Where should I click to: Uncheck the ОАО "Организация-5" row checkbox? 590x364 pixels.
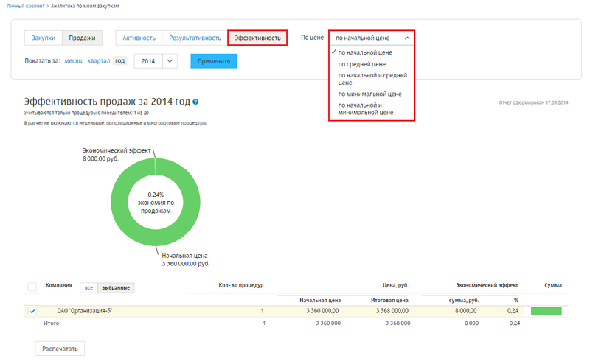point(32,312)
